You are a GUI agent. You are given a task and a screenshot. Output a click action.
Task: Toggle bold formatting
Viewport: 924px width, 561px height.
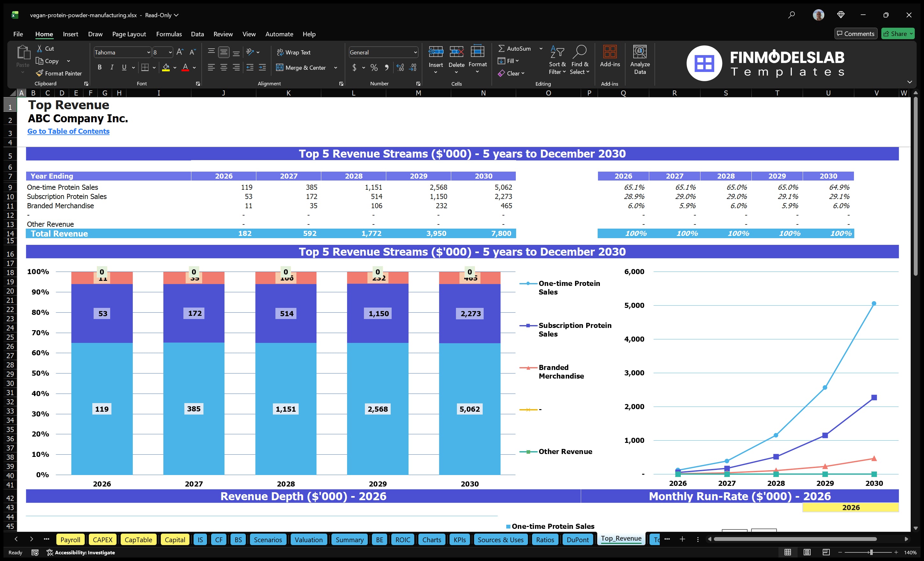99,67
